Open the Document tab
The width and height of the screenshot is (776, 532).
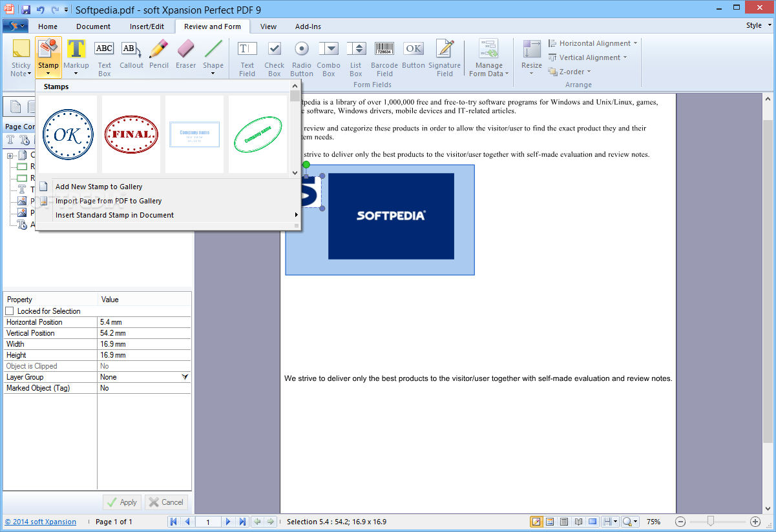coord(93,26)
